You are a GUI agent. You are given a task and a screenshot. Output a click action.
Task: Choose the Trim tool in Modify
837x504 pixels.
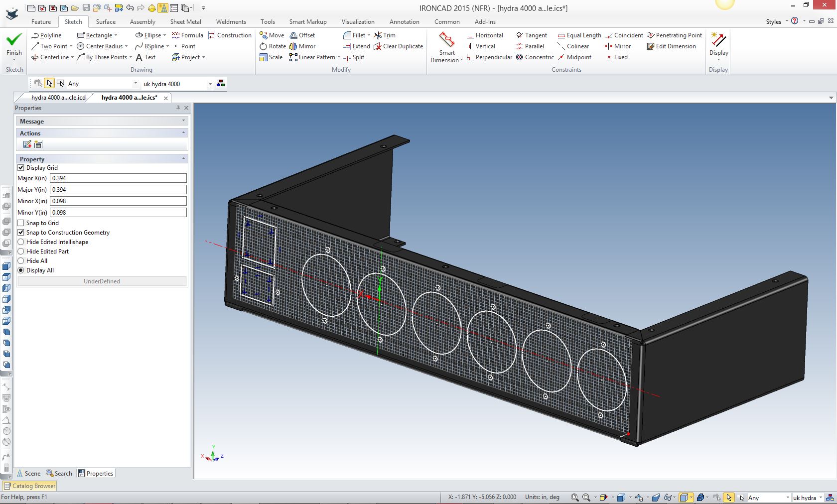click(x=385, y=35)
